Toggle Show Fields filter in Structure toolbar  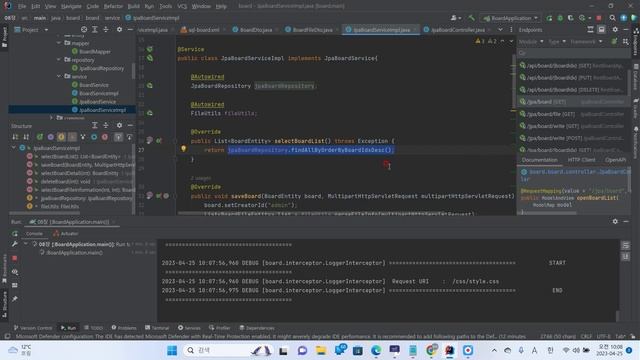click(x=61, y=137)
